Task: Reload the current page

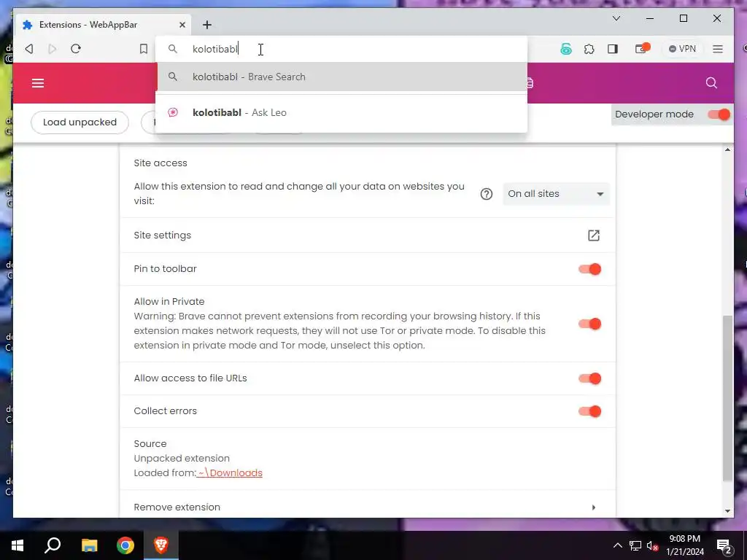Action: coord(76,49)
